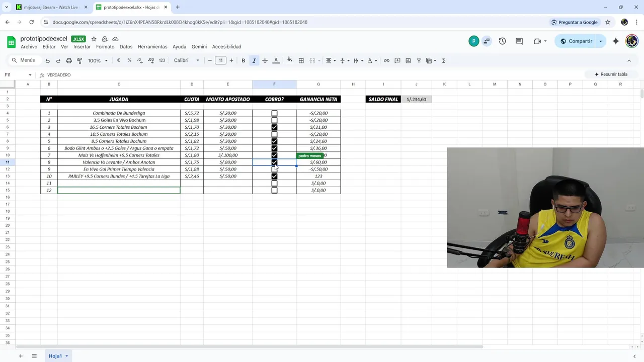Open the cell borders tool
644x362 pixels.
point(301,60)
